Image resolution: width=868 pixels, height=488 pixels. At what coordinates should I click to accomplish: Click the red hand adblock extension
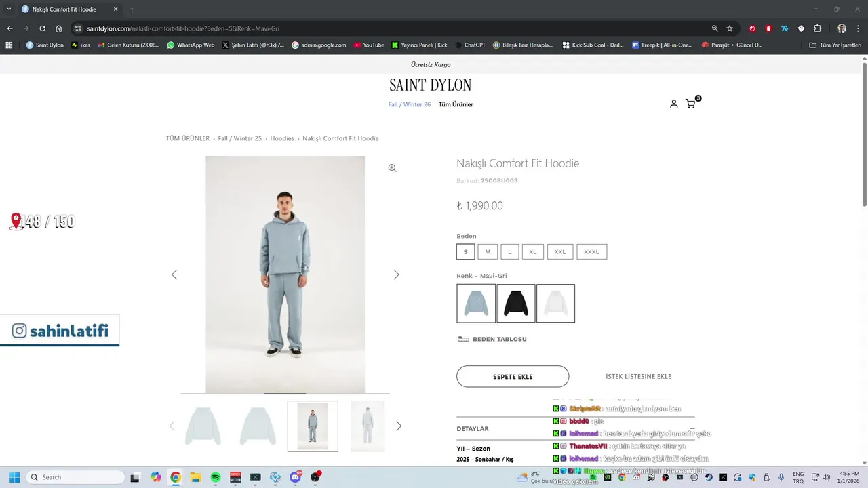point(768,28)
